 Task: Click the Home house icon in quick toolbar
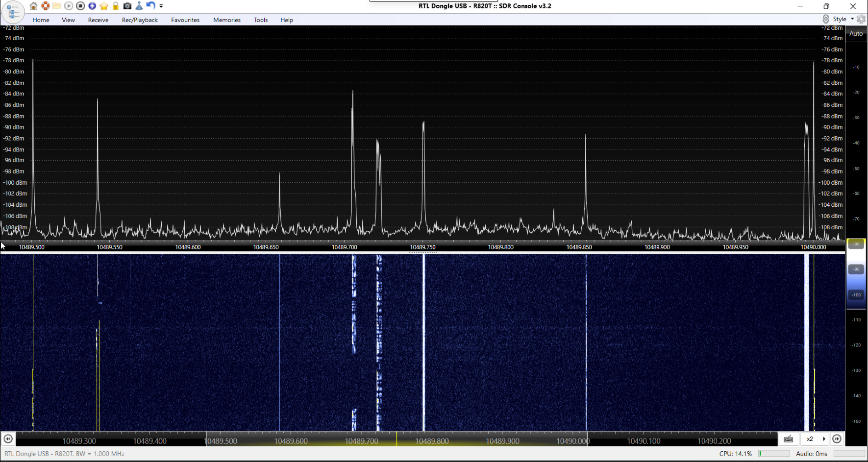33,6
